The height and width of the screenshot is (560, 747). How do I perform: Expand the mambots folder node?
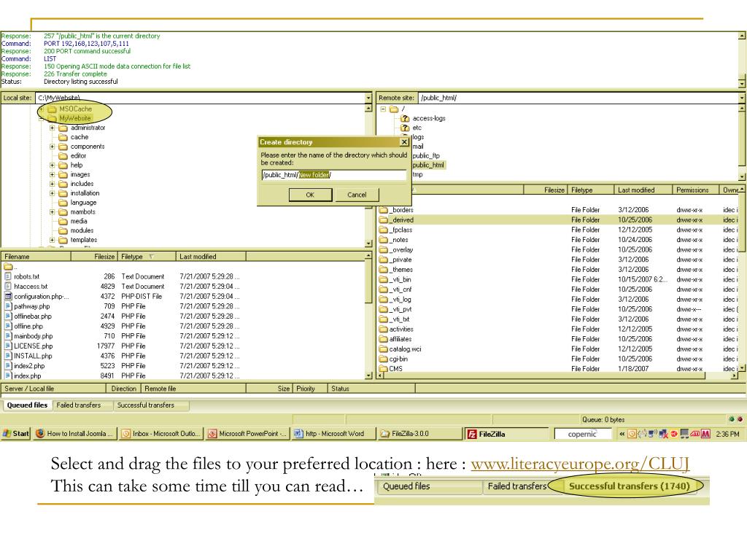53,212
